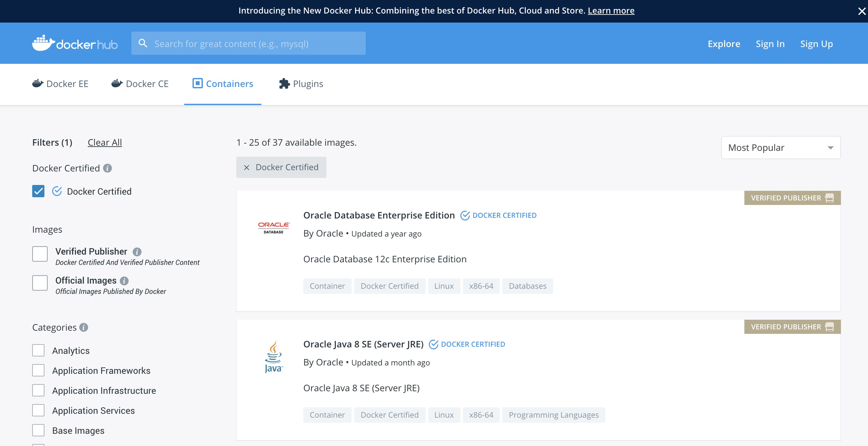868x446 pixels.
Task: Click the Docker EE whale icon
Action: coord(38,83)
